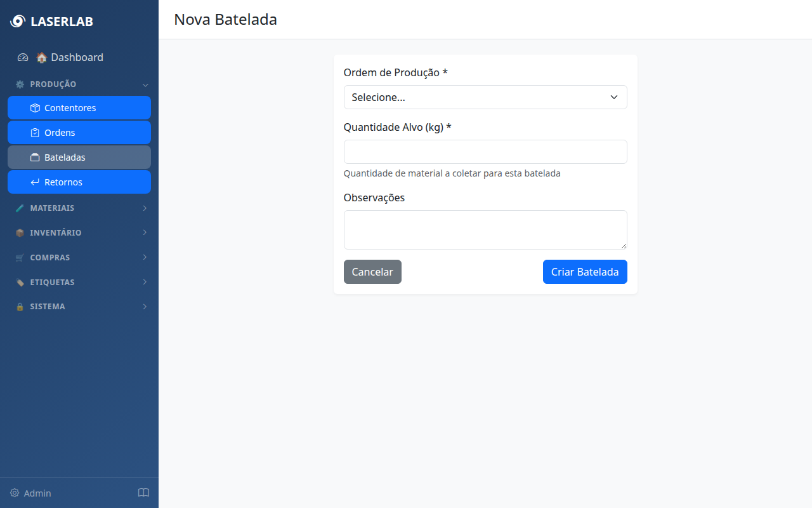Click the Ordens clipboard icon

point(35,133)
